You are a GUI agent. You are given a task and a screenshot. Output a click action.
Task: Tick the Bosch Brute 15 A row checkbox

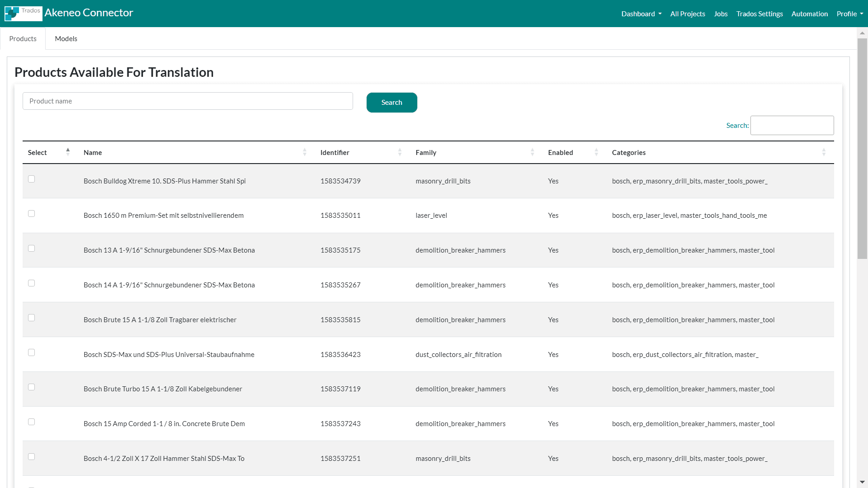pyautogui.click(x=31, y=318)
